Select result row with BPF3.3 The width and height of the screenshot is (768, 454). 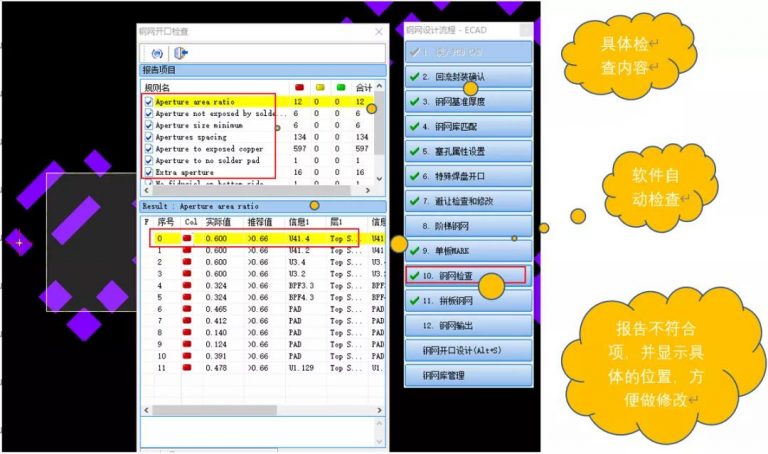pos(264,286)
